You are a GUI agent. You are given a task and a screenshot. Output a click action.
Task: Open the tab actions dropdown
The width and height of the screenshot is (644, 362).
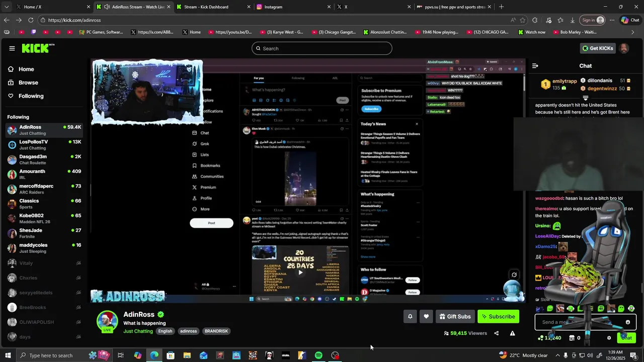[x=7, y=7]
